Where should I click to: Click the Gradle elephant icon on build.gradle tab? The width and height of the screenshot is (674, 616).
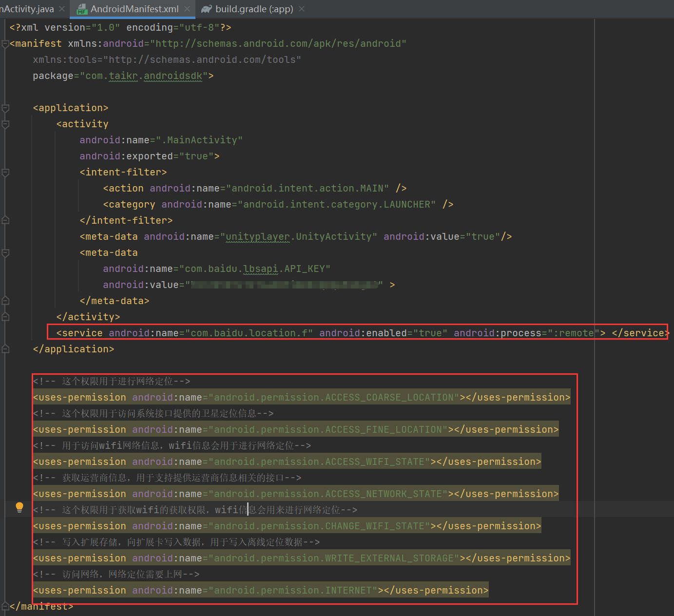tap(207, 9)
